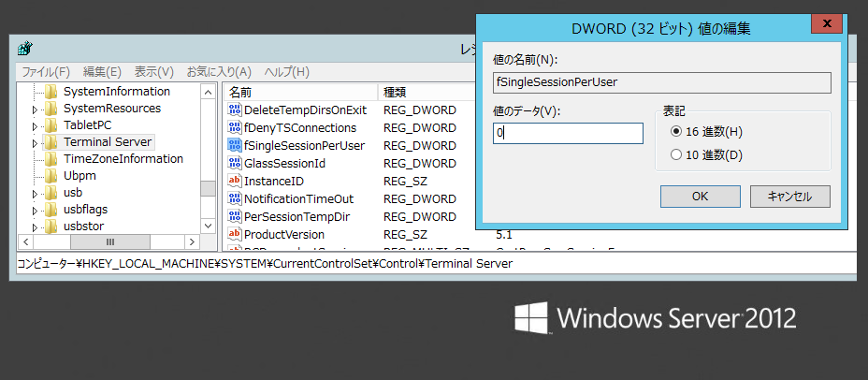Click the 値のデータ(V) input field
The image size is (868, 380).
568,134
